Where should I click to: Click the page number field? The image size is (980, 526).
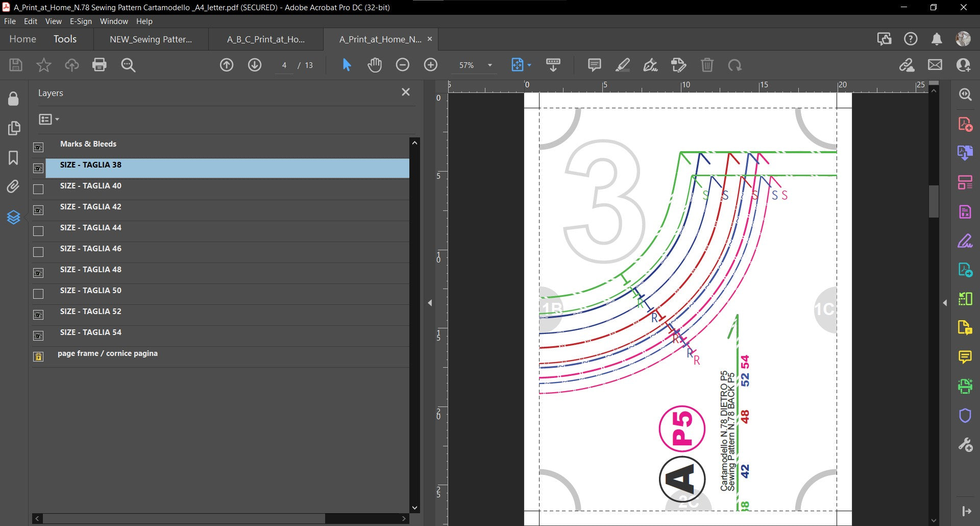coord(284,65)
